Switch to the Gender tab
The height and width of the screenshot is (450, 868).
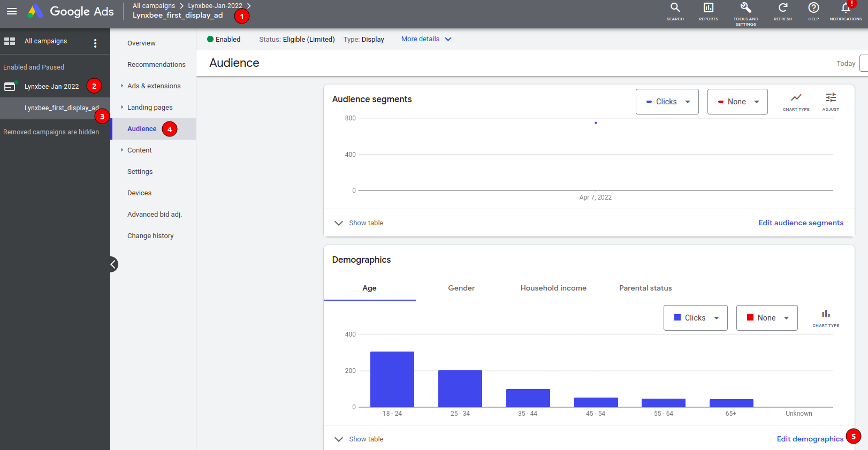461,288
